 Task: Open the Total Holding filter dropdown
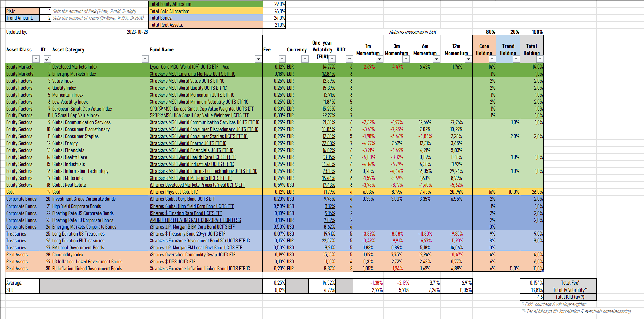coord(539,59)
